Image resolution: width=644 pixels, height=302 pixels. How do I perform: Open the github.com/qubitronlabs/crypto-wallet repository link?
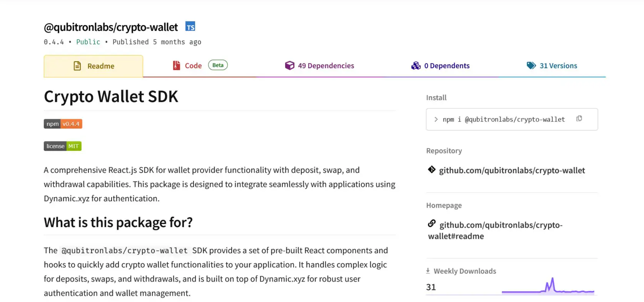pos(512,170)
